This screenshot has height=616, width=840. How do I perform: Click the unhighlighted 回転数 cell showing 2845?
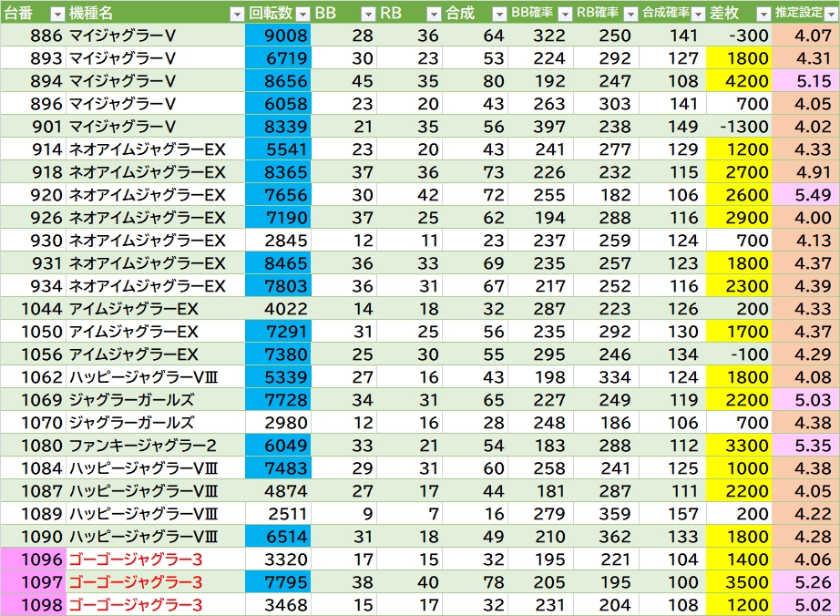click(x=278, y=241)
